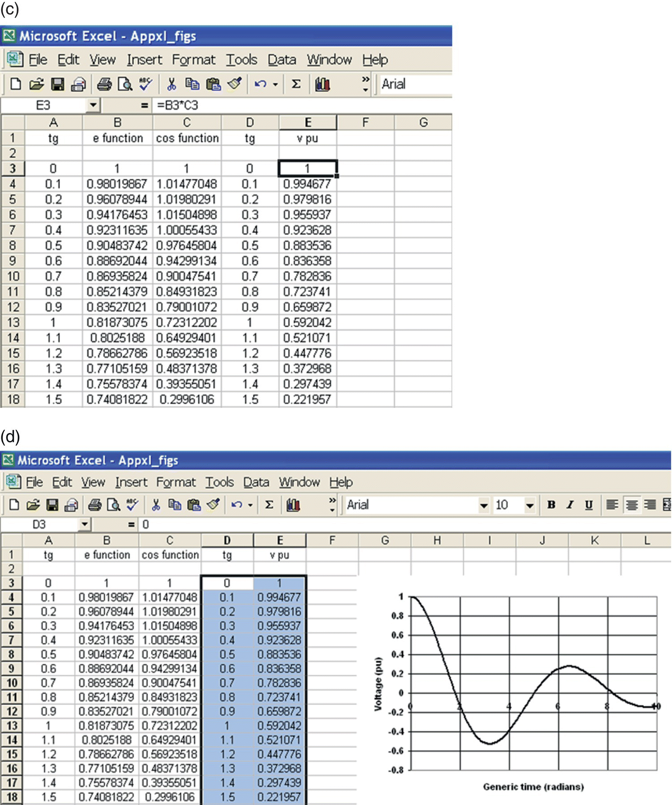Toggle Underline formatting button
672x805 pixels.
coord(589,505)
